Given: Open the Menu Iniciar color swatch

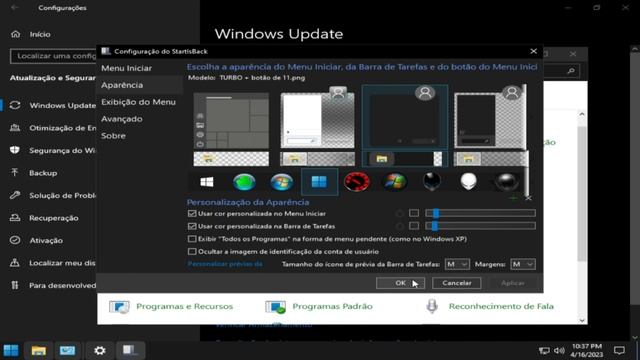Looking at the screenshot, I should click(x=414, y=213).
